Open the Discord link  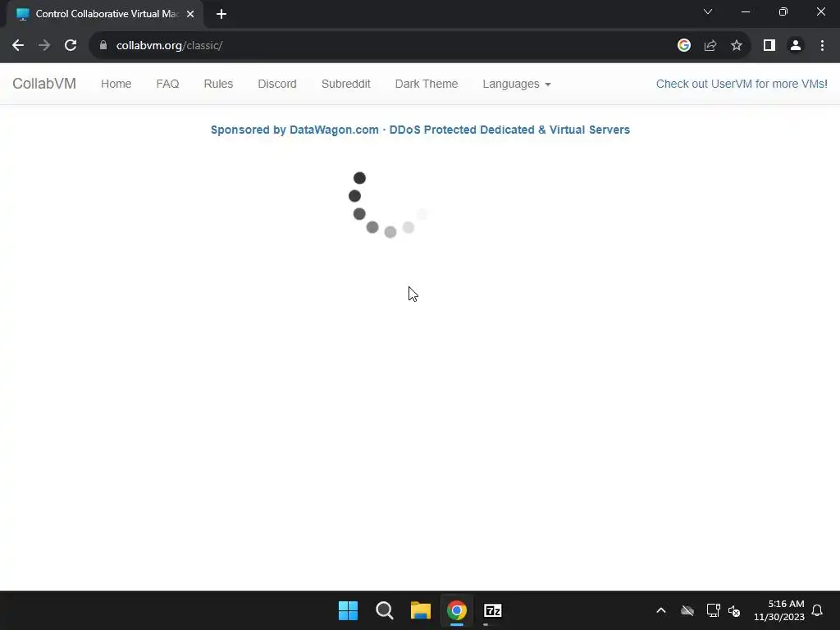[x=277, y=84]
